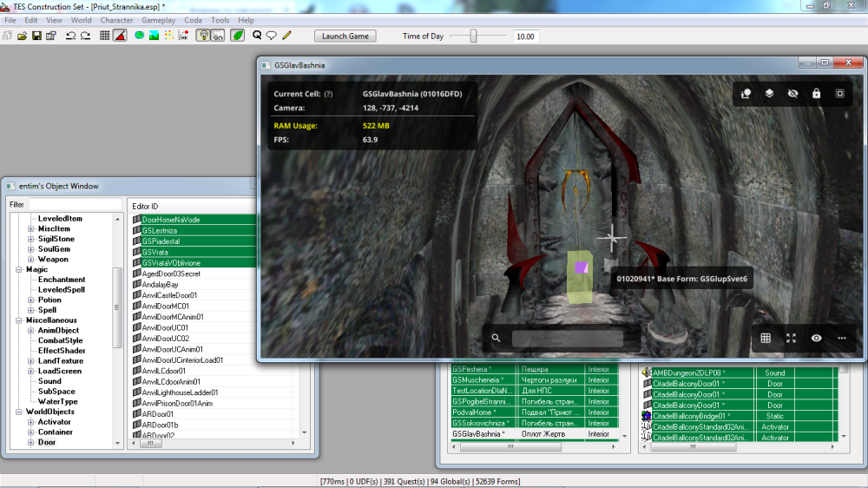
Task: Select AnvilCastleDoor01 in the object list
Action: pos(169,295)
